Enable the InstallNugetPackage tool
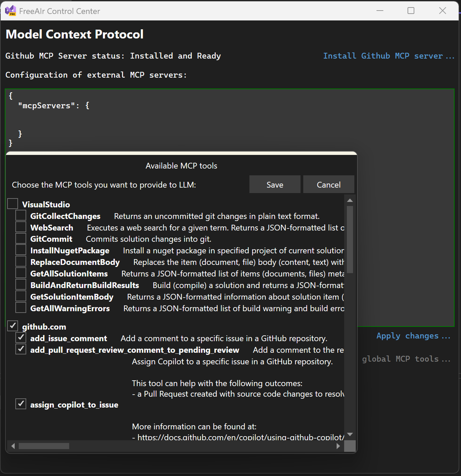Viewport: 461px width, 476px height. (x=20, y=250)
